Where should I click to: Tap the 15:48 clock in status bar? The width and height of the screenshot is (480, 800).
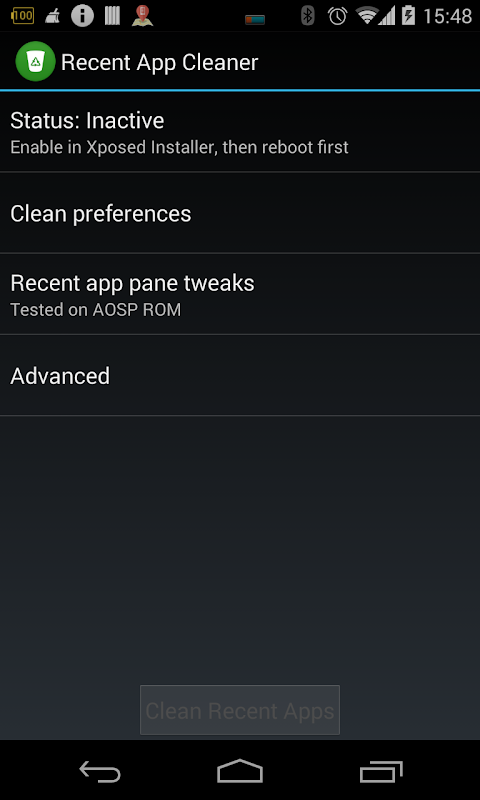[447, 16]
